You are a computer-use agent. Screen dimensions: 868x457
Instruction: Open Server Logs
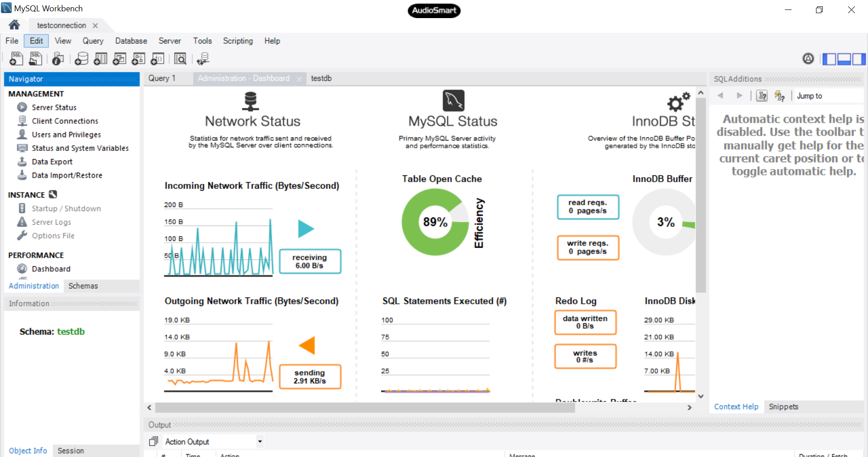click(51, 222)
